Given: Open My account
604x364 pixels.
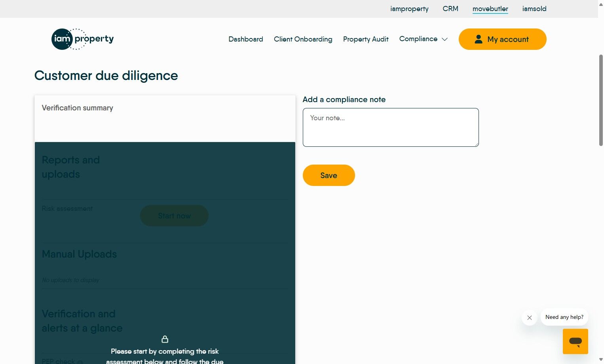Looking at the screenshot, I should pyautogui.click(x=503, y=39).
